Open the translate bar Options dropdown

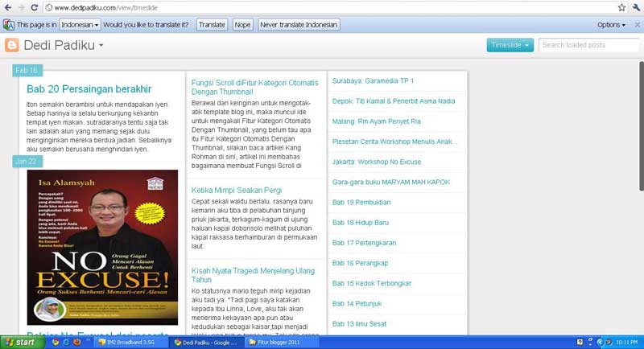[611, 25]
